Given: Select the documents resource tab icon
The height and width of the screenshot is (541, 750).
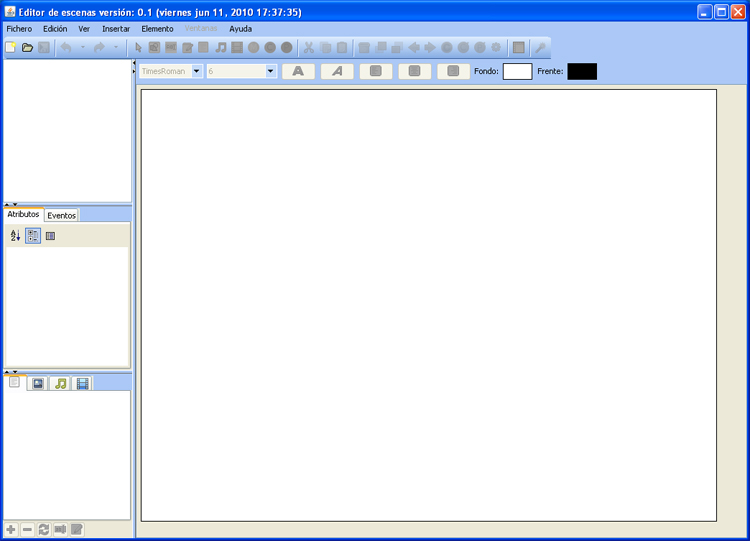Looking at the screenshot, I should click(x=14, y=382).
